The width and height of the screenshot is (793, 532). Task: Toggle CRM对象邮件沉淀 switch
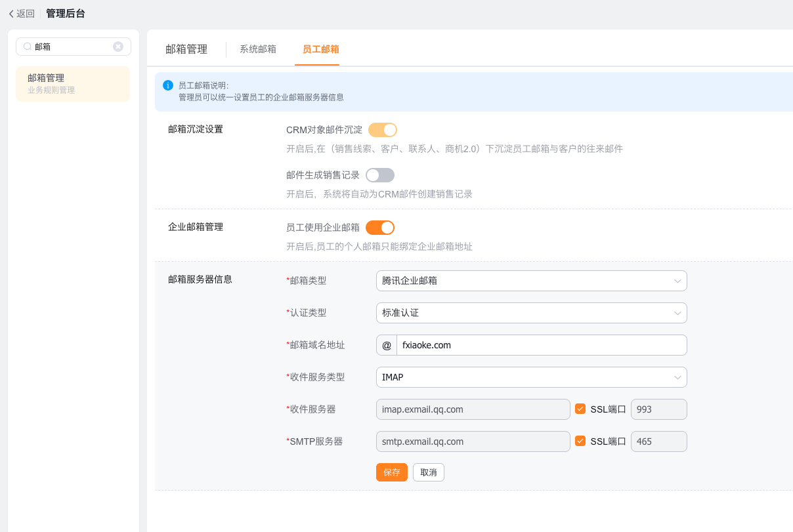(x=382, y=130)
